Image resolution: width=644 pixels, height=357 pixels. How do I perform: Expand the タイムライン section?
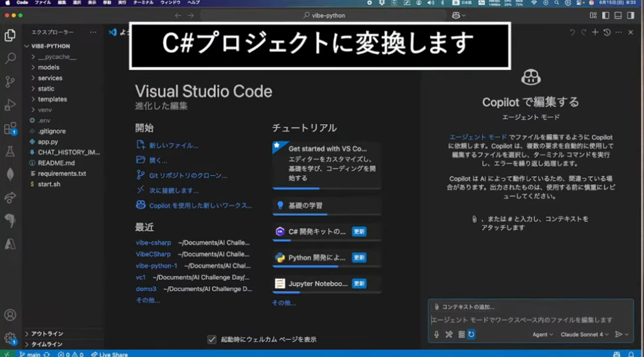click(47, 344)
